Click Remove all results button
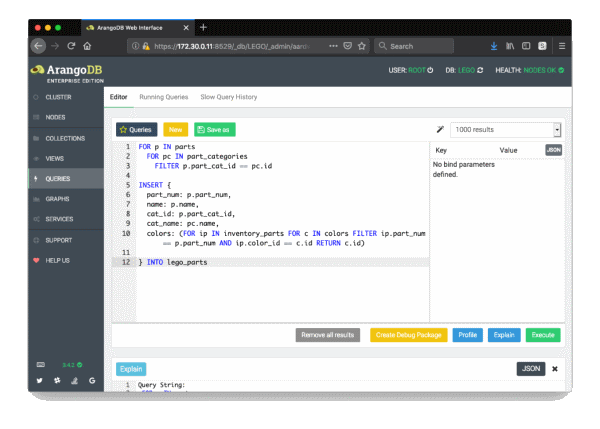The image size is (600, 429). click(x=328, y=335)
